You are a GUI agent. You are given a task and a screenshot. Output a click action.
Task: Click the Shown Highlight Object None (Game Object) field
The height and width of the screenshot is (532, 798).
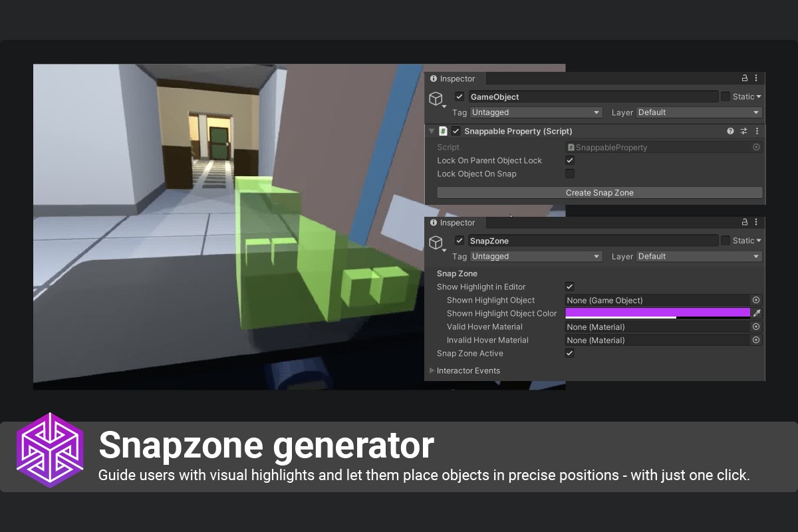click(658, 300)
